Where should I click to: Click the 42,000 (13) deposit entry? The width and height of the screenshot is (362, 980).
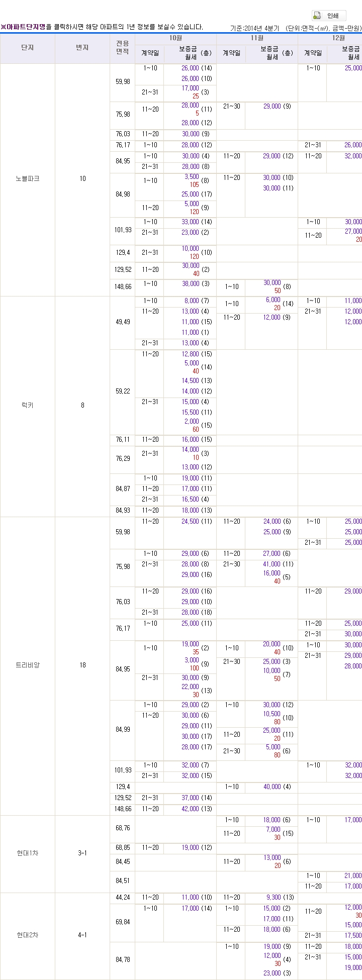point(197,809)
